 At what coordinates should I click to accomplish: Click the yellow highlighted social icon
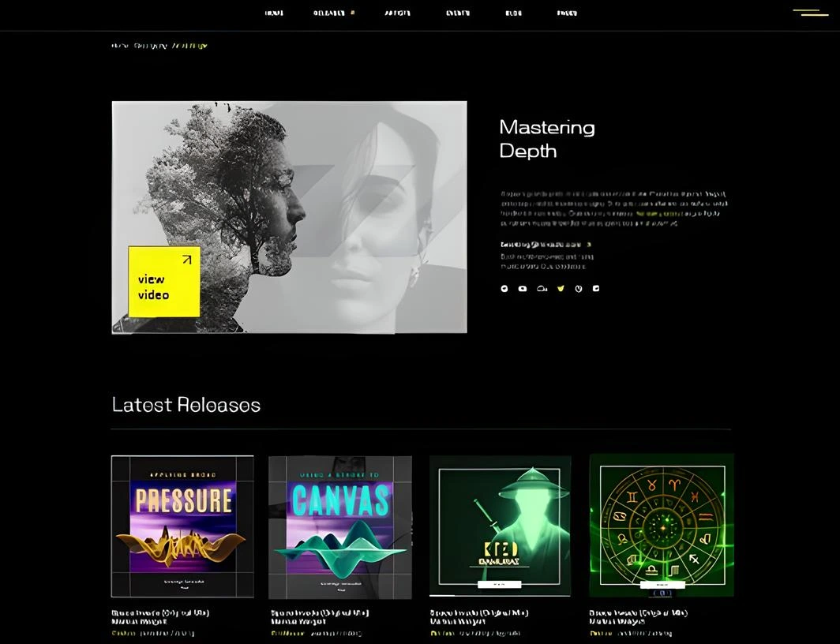pyautogui.click(x=561, y=289)
